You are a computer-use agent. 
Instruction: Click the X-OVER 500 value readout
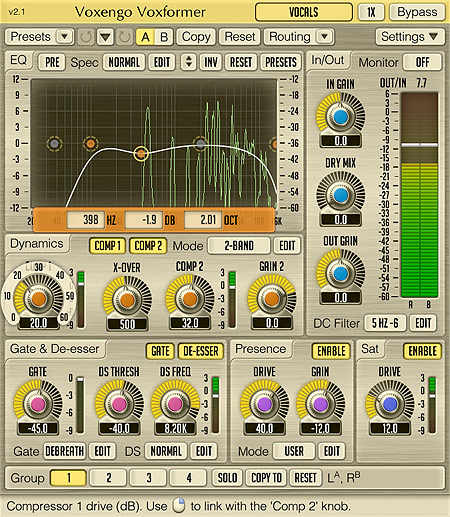pos(127,324)
